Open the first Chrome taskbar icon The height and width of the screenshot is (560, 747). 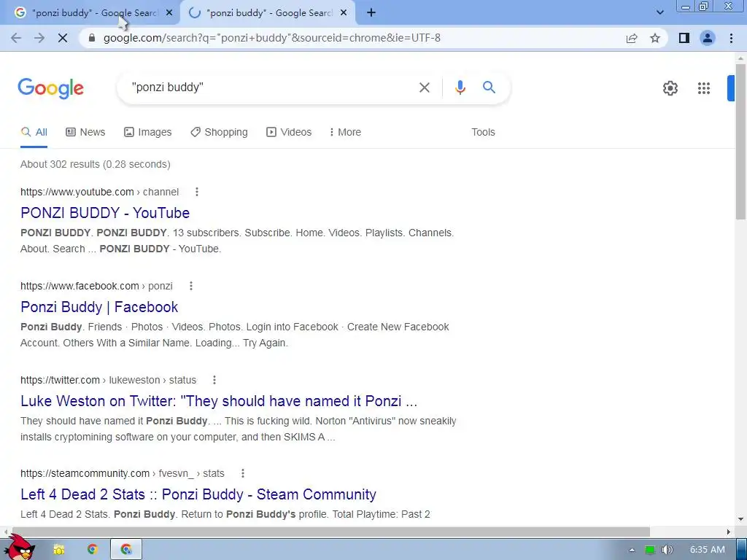coord(93,550)
